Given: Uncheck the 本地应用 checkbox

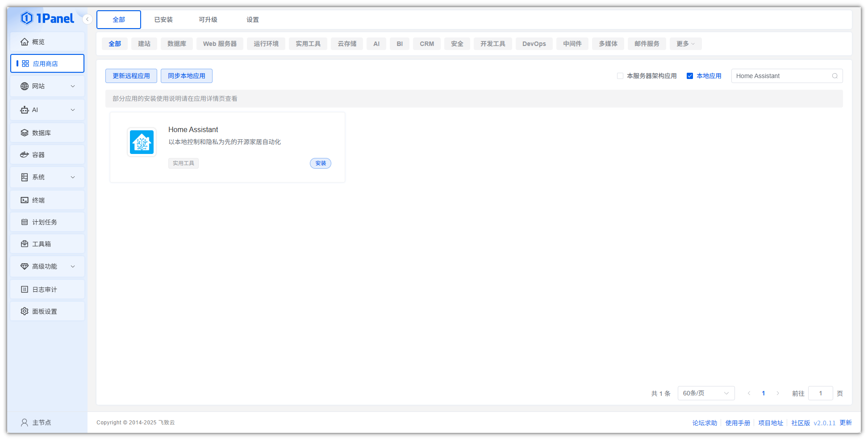Looking at the screenshot, I should point(690,76).
